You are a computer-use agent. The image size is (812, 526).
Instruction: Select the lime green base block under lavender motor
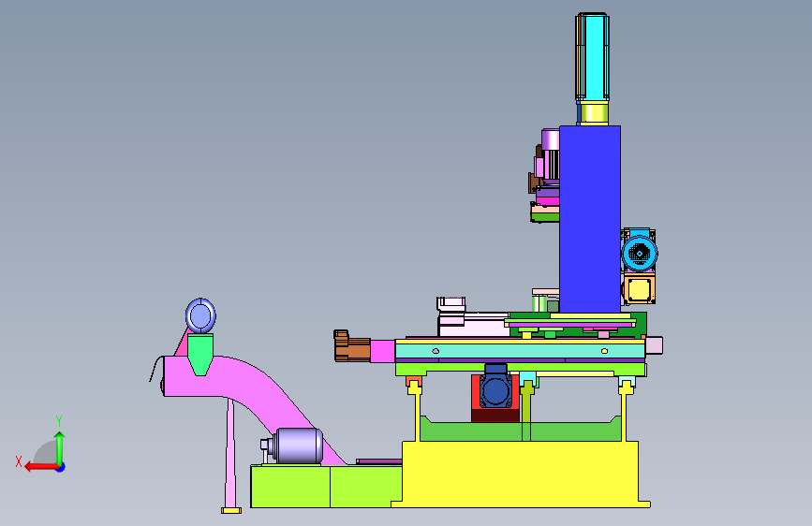(326, 486)
